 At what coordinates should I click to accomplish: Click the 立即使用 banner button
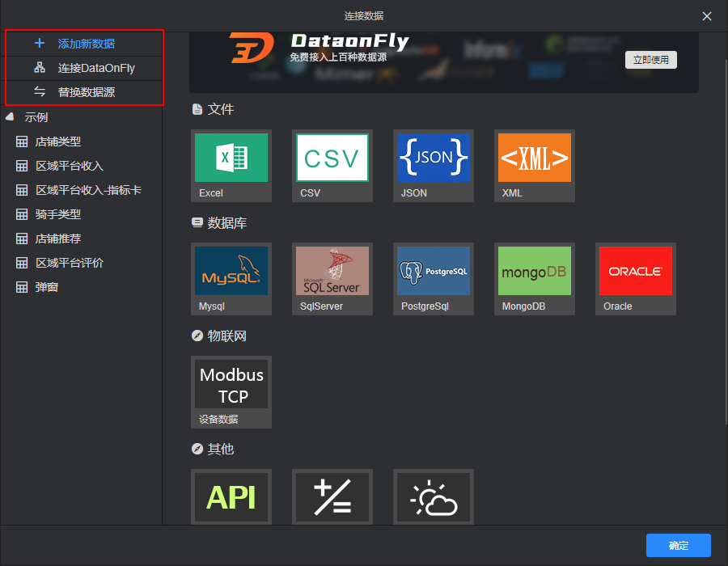(650, 60)
